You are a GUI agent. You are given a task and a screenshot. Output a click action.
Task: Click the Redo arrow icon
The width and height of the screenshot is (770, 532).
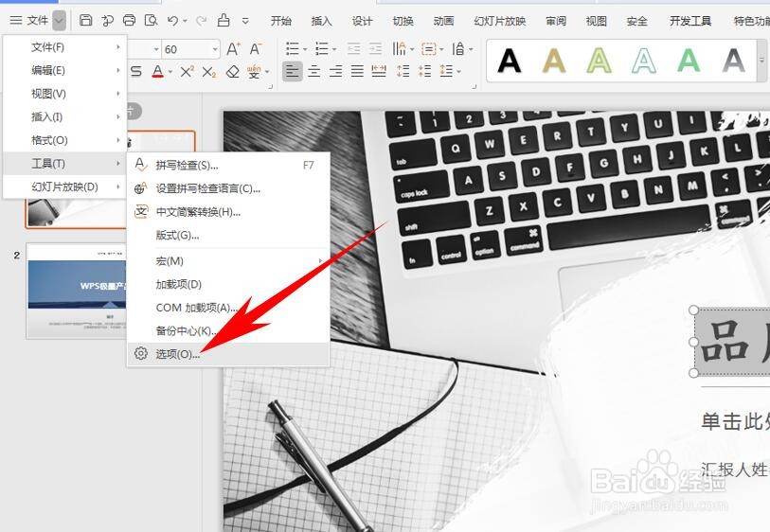click(x=201, y=21)
